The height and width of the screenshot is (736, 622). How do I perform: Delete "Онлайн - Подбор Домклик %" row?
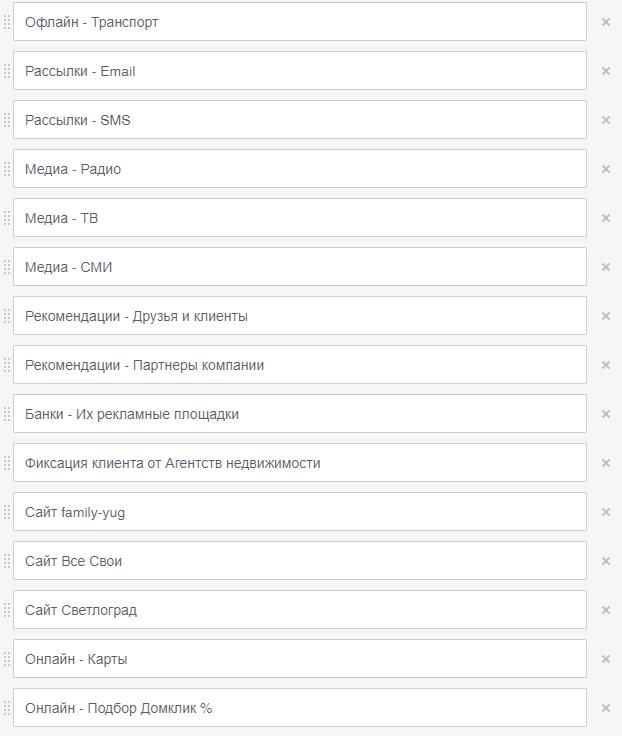tap(605, 708)
